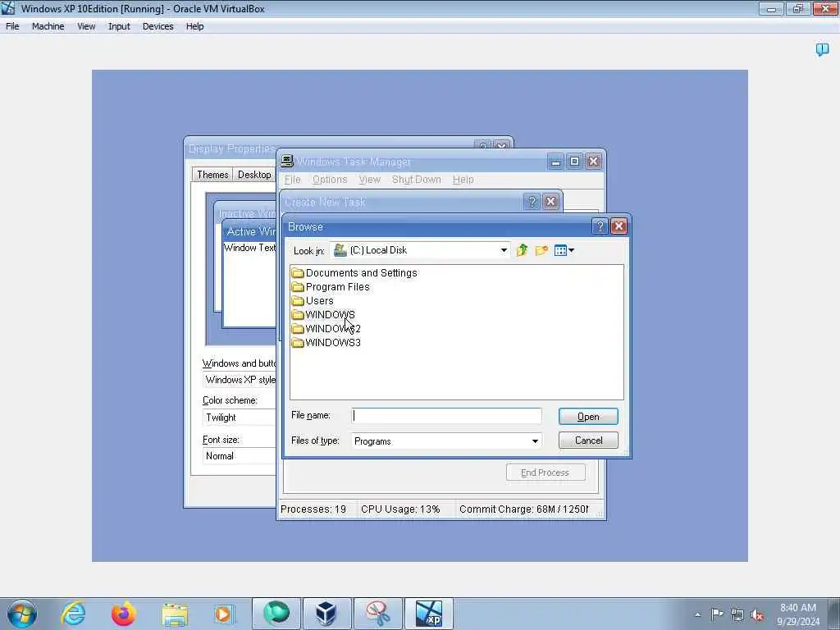Click End Process in Task Manager

pos(546,472)
